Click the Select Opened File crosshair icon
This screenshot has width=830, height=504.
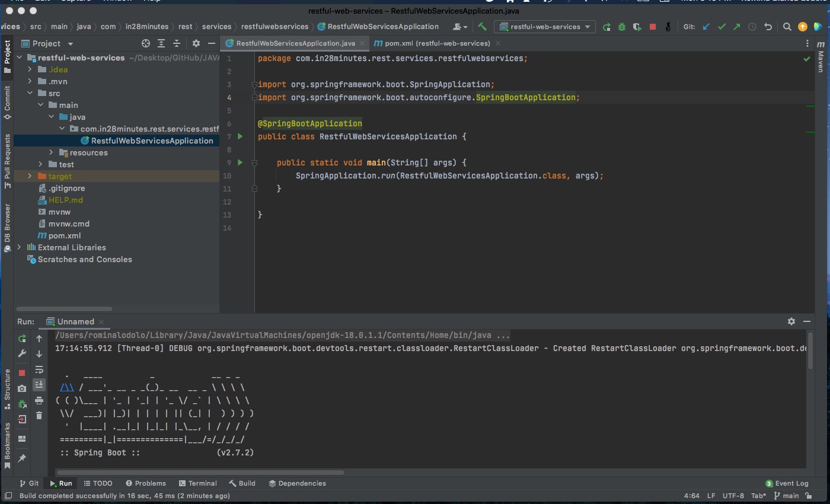[146, 43]
